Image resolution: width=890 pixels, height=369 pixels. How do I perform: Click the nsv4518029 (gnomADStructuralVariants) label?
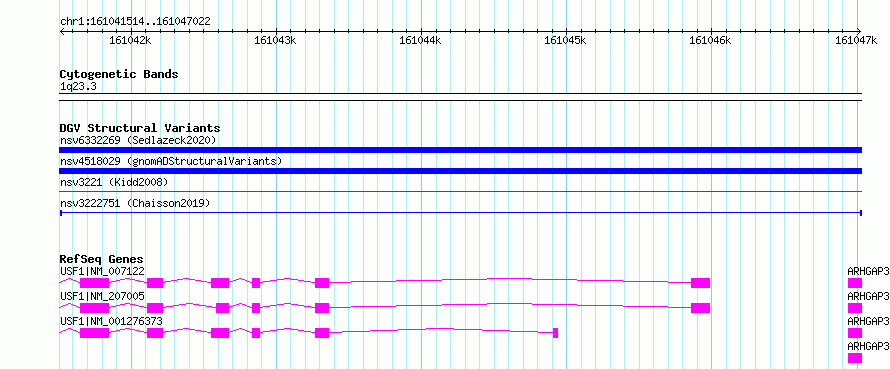(171, 161)
